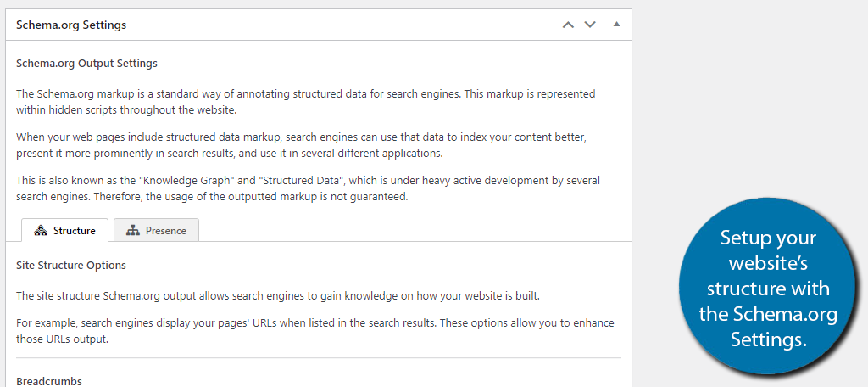Move Schema.org Settings panel down
Image resolution: width=868 pixels, height=387 pixels.
point(590,25)
